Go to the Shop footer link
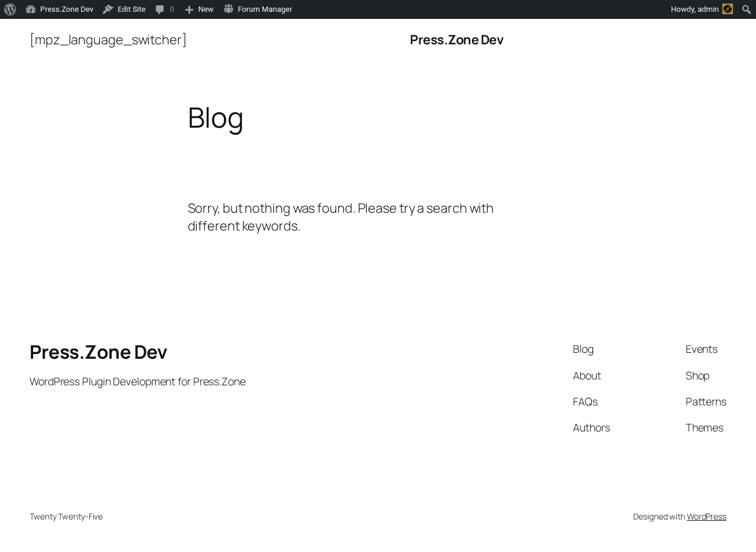This screenshot has height=552, width=756. coord(698,376)
